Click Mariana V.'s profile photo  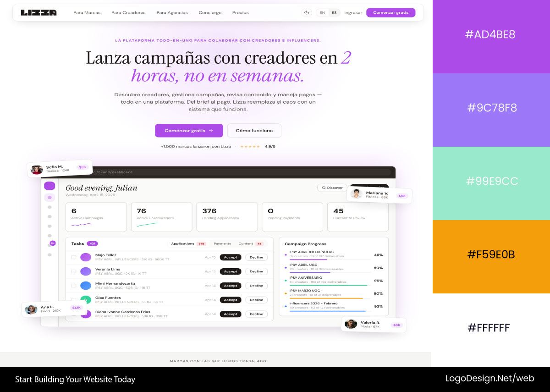point(356,194)
